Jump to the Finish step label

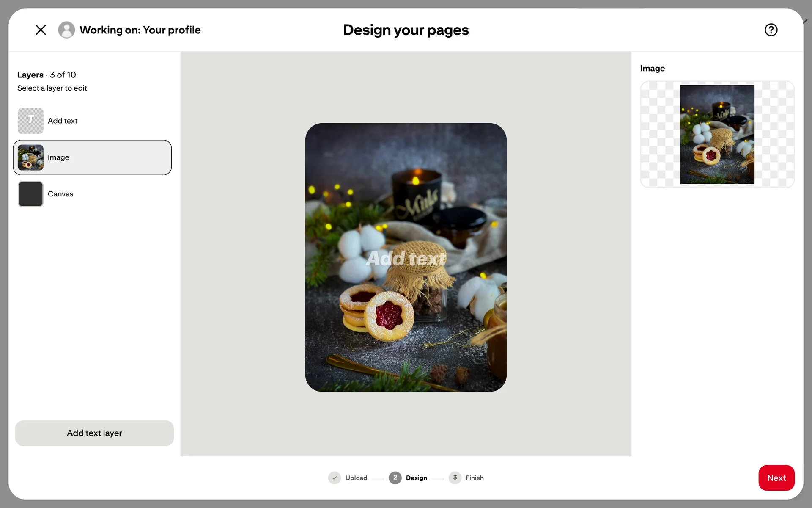tap(475, 478)
